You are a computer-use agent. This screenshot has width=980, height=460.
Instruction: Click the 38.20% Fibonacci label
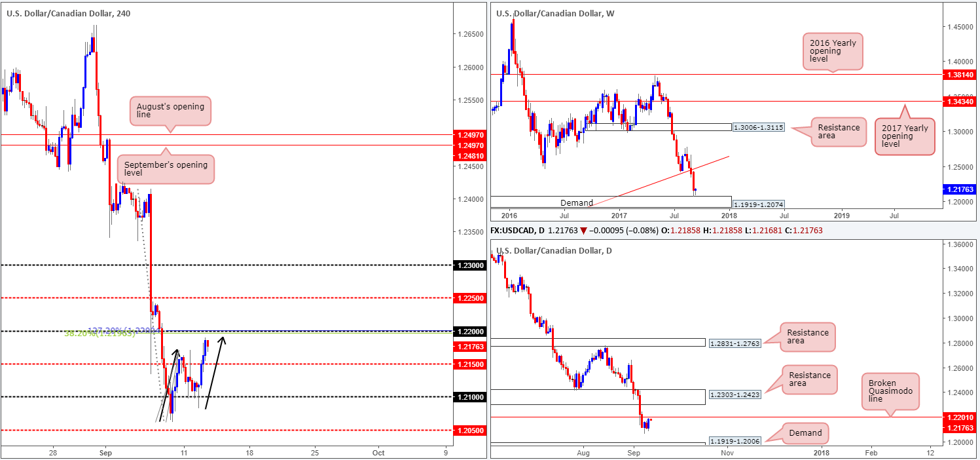(x=100, y=334)
